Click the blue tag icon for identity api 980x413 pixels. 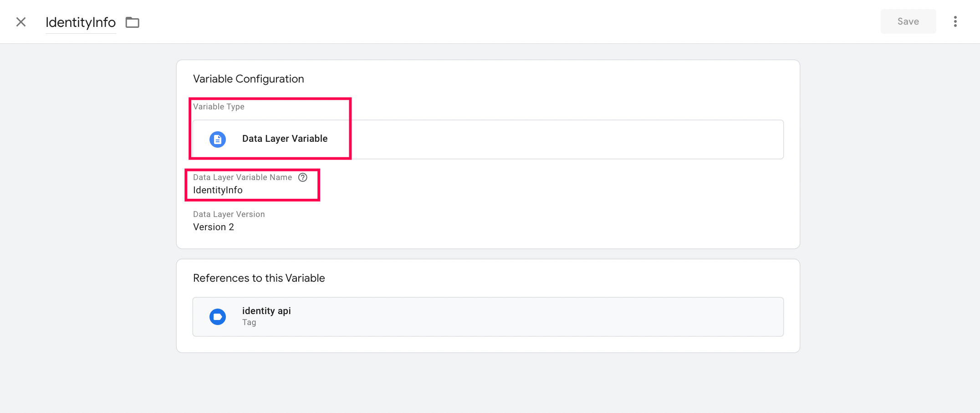tap(218, 317)
